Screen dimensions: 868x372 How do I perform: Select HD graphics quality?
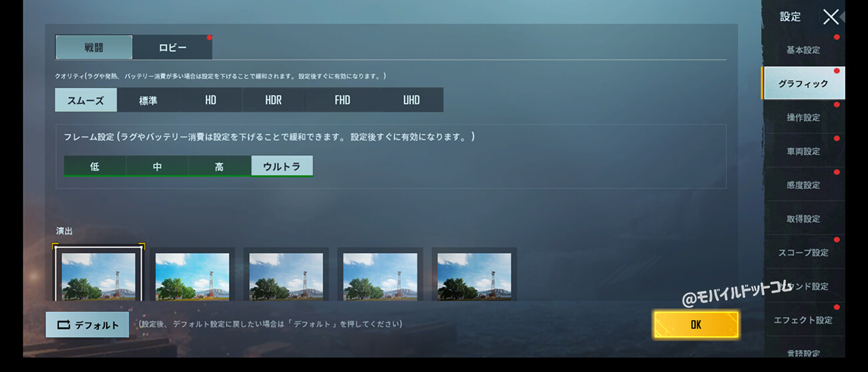tap(211, 100)
